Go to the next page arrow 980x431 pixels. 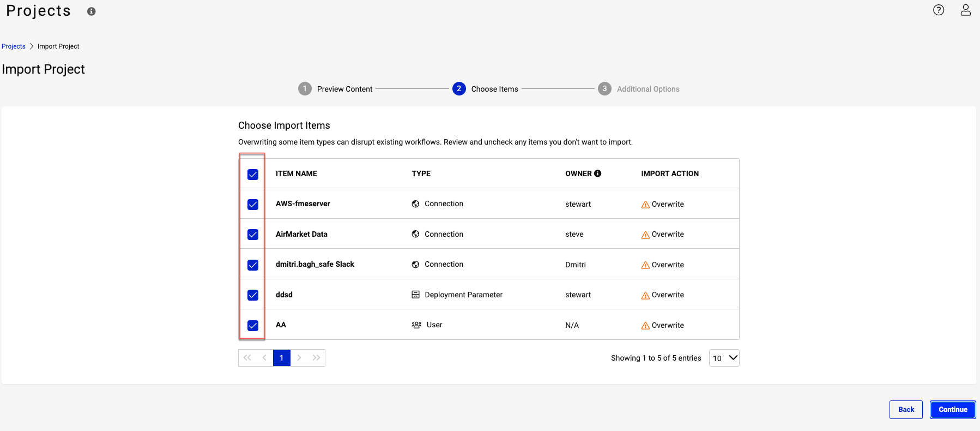coord(299,358)
